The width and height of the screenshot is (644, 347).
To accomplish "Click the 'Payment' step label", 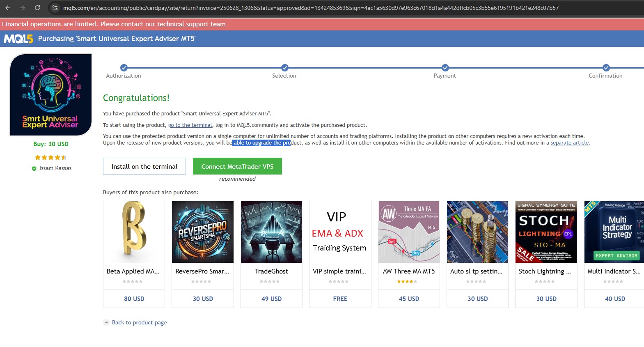I will (x=445, y=76).
